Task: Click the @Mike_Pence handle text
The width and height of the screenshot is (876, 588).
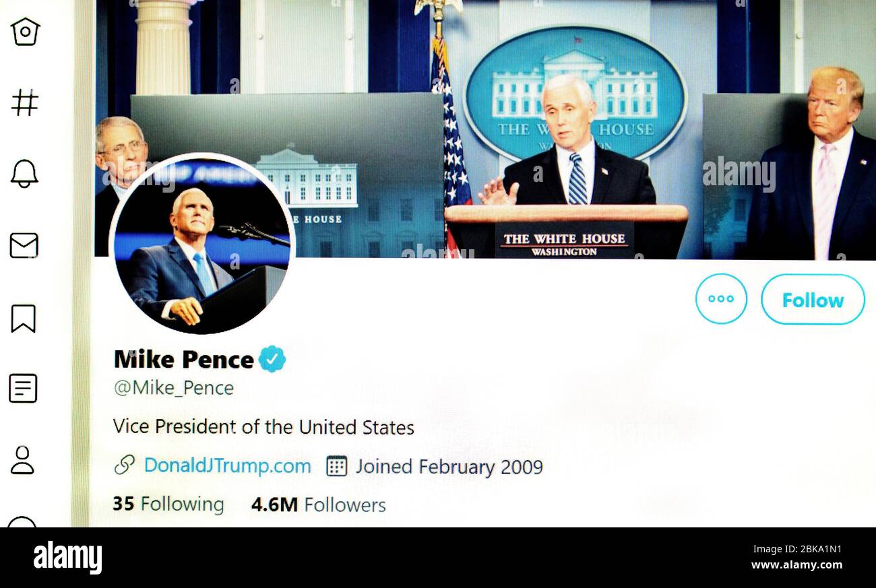Action: [174, 388]
